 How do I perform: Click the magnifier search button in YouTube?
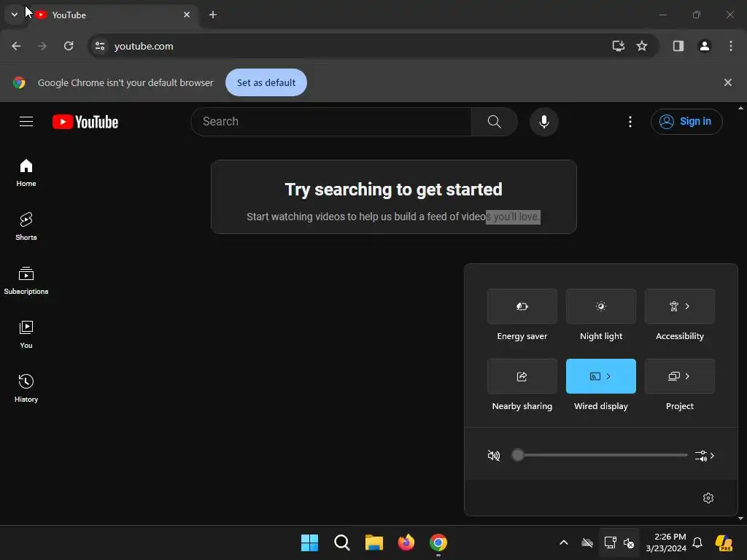click(x=494, y=122)
